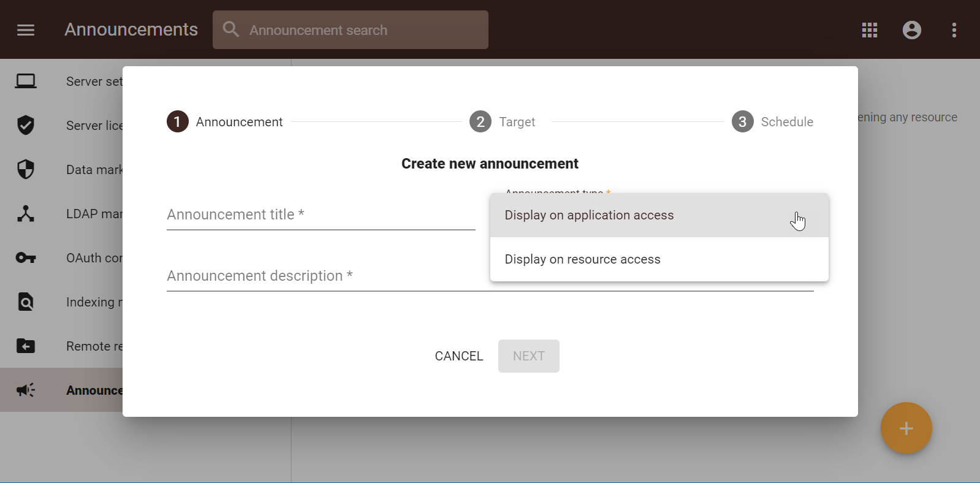Screen dimensions: 980x483
Task: Open the user account profile icon
Action: click(911, 30)
